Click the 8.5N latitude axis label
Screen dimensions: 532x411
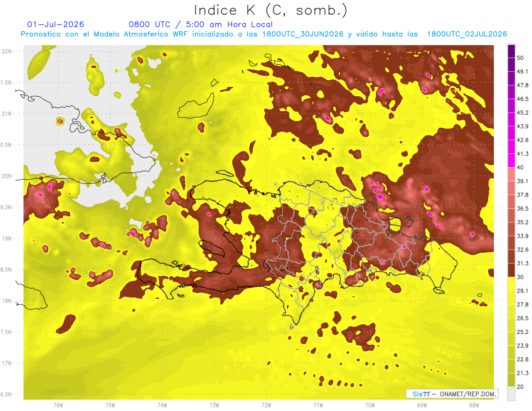coord(7,270)
